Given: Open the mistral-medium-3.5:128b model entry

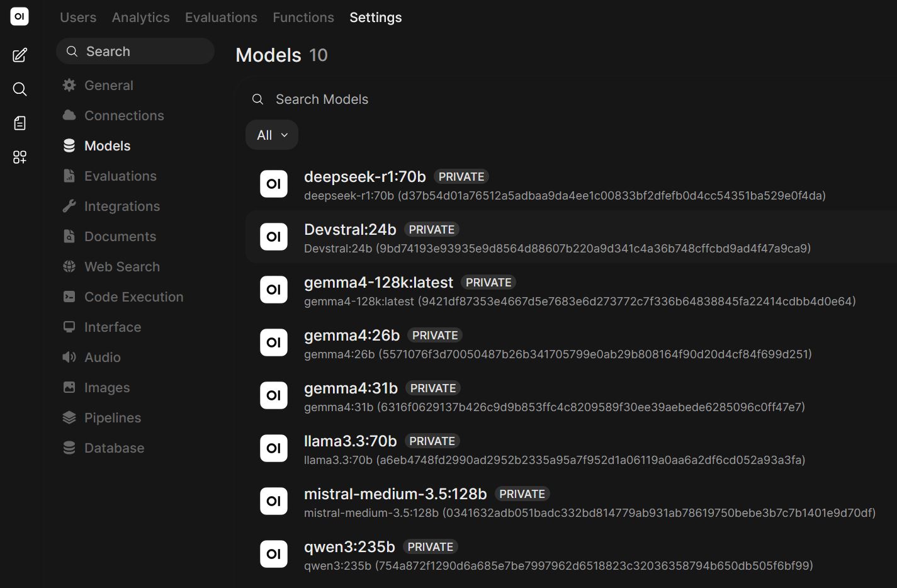Looking at the screenshot, I should click(x=571, y=501).
